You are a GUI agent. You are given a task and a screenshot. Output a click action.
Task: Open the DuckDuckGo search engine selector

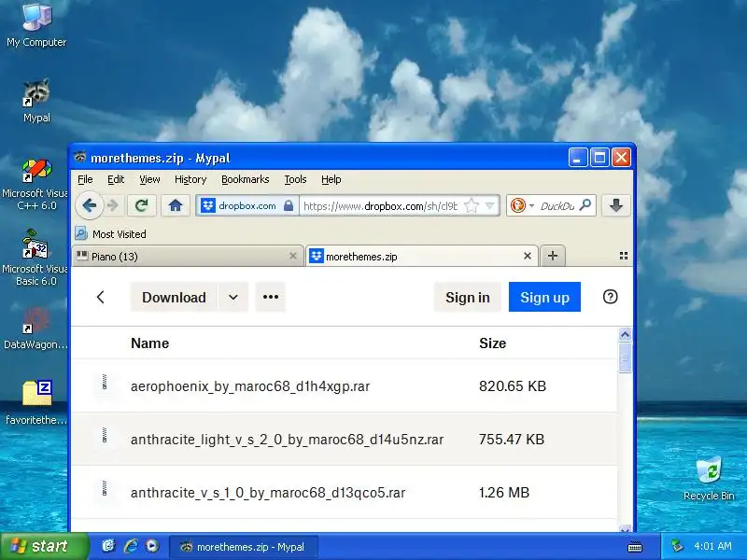(522, 205)
